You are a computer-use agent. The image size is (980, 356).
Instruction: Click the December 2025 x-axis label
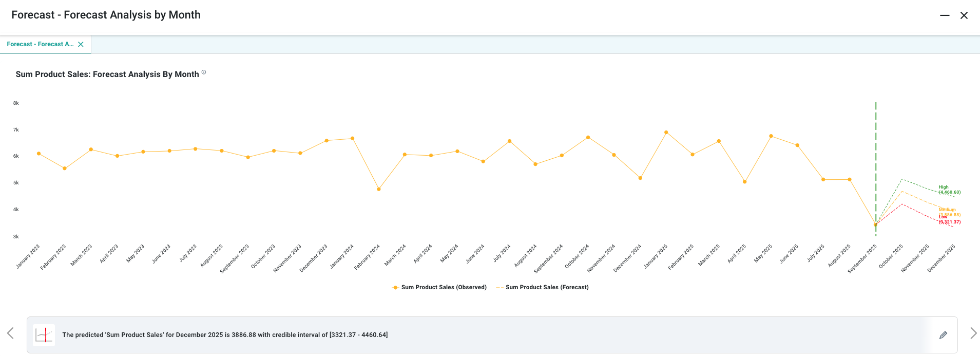tap(941, 258)
